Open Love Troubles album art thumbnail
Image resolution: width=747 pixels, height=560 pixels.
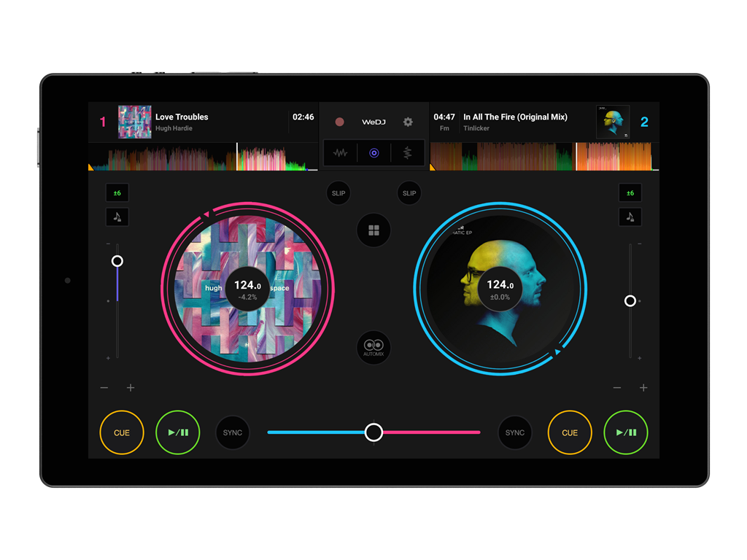[x=135, y=122]
